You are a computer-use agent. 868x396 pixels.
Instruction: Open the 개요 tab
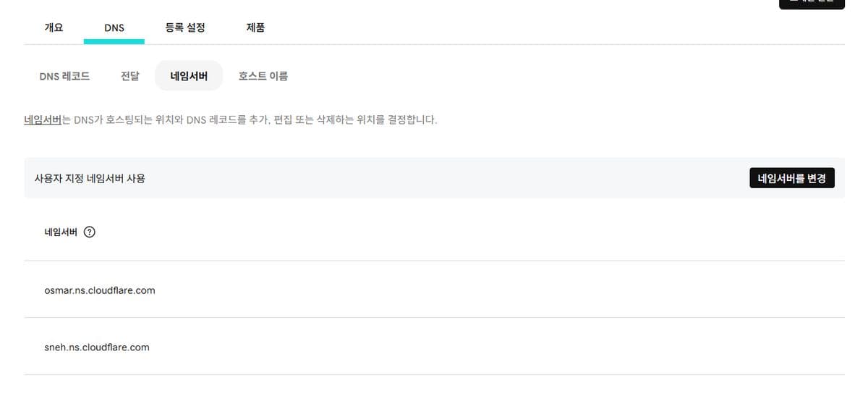(x=54, y=28)
